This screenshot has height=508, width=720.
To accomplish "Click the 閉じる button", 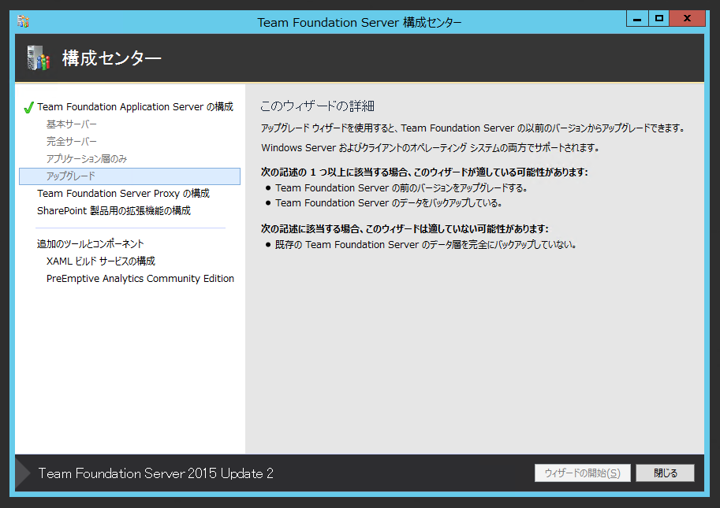I will click(x=665, y=473).
